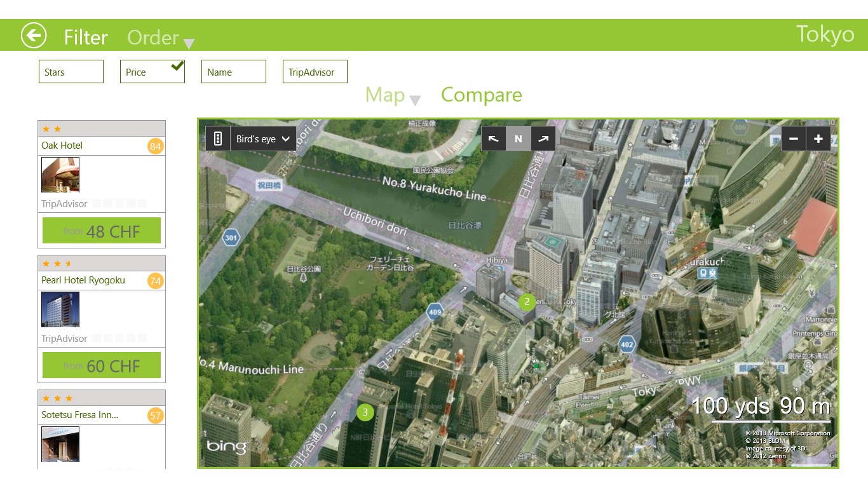
Task: Click the from 60 CHF price button
Action: pos(102,365)
